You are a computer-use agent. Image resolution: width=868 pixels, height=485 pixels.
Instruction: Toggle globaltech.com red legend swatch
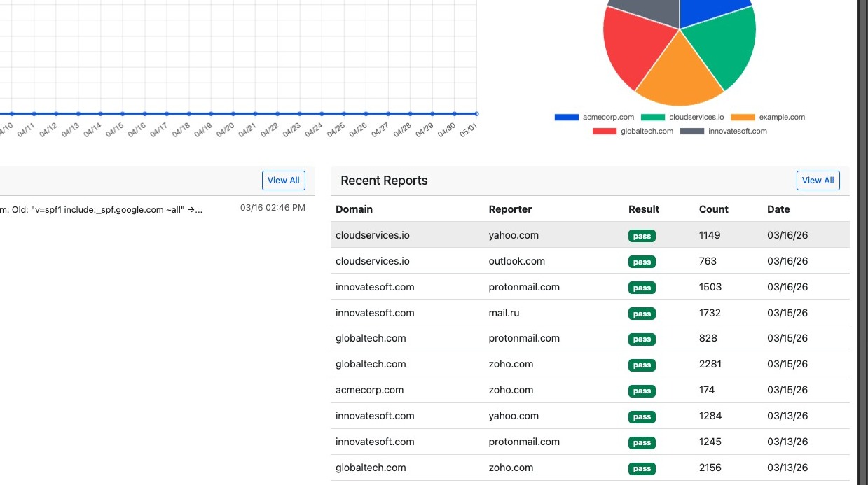tap(604, 132)
